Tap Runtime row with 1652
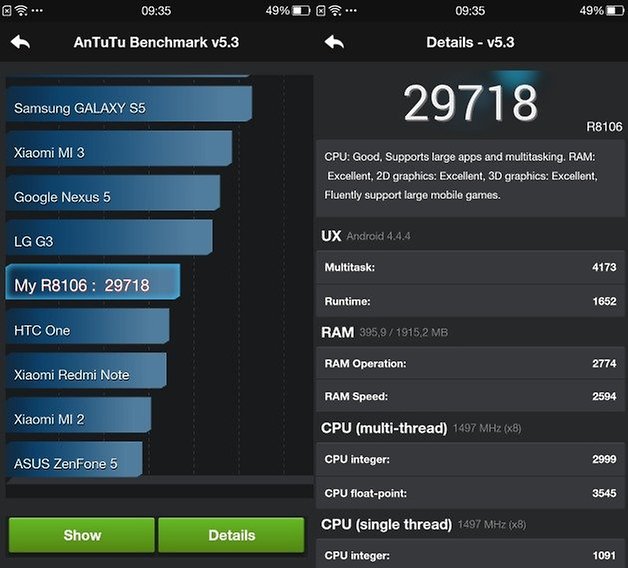The height and width of the screenshot is (568, 628). (x=470, y=301)
